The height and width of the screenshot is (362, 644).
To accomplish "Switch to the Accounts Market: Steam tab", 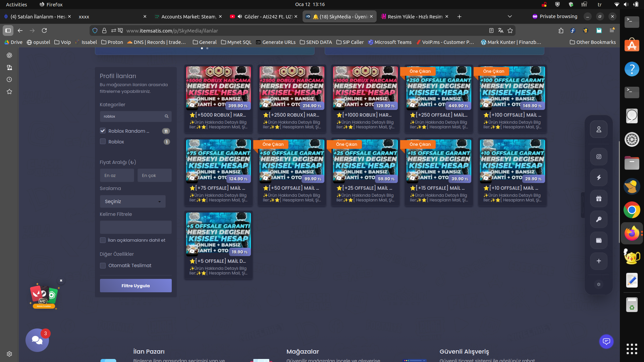I will 188,16.
